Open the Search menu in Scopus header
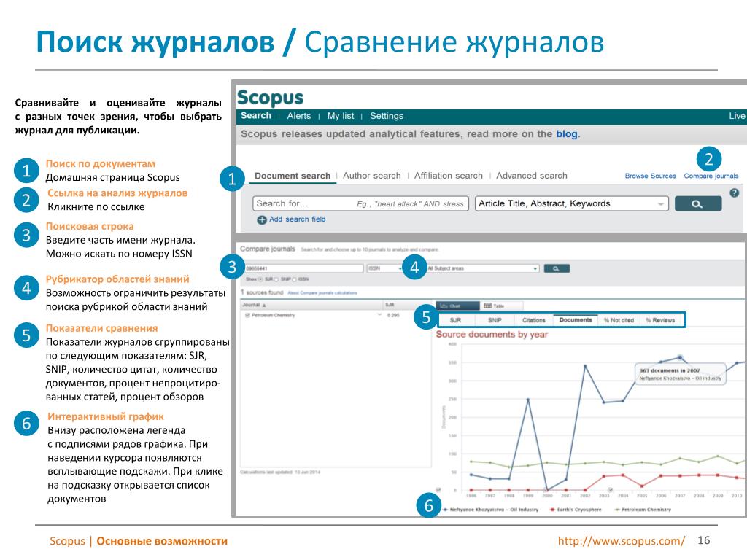 256,116
